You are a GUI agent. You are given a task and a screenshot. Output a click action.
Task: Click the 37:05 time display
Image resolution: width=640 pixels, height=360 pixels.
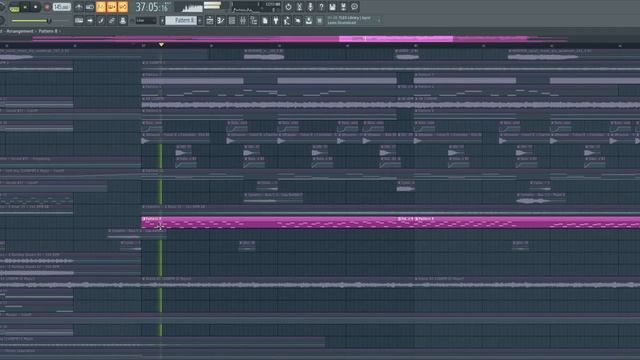click(x=153, y=7)
